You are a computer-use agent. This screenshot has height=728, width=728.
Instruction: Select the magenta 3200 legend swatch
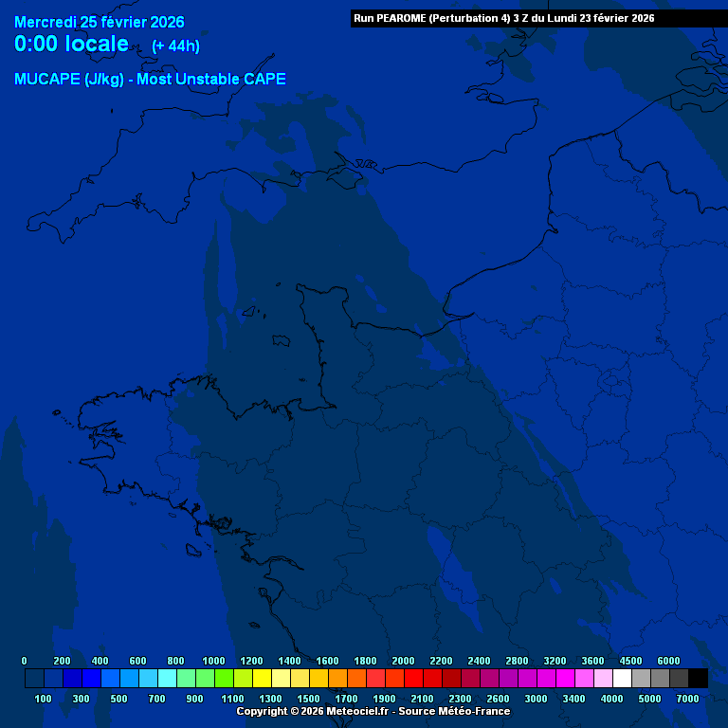(x=565, y=679)
